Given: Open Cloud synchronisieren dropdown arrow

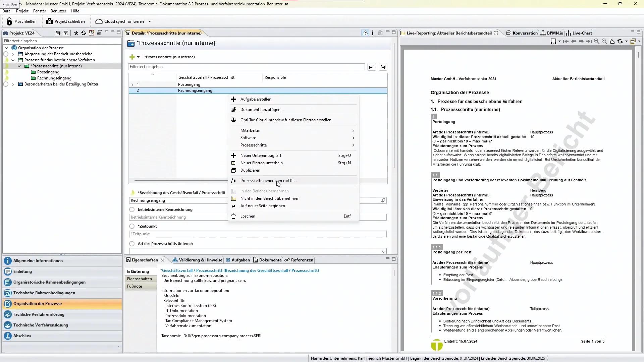Looking at the screenshot, I should [x=150, y=21].
